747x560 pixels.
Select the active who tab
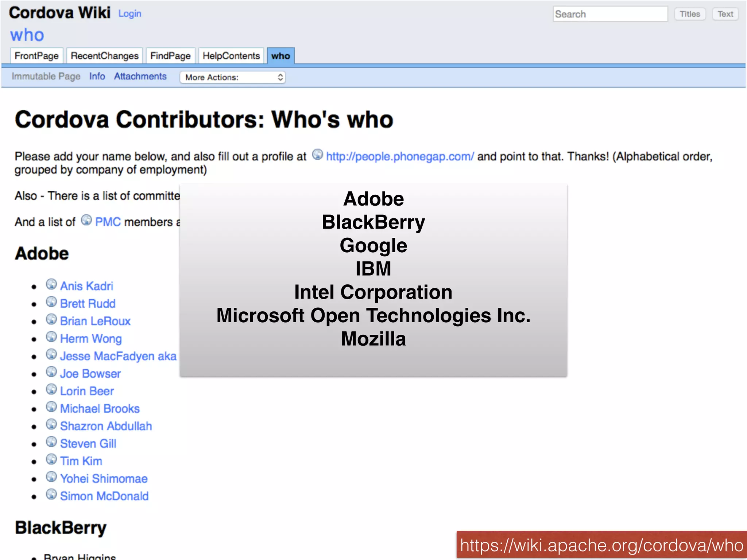(280, 56)
